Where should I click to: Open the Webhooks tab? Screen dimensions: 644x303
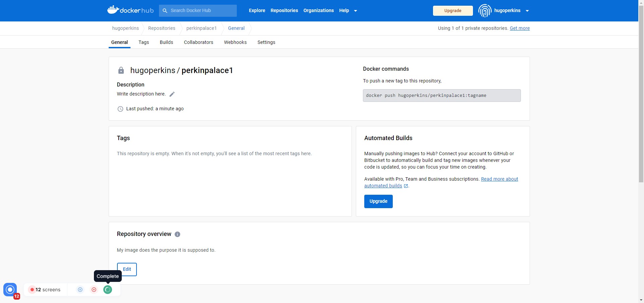(x=235, y=42)
